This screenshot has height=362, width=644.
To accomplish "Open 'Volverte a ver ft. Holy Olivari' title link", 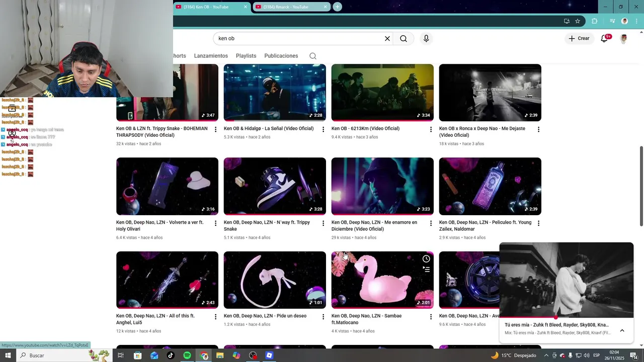I will tap(160, 226).
